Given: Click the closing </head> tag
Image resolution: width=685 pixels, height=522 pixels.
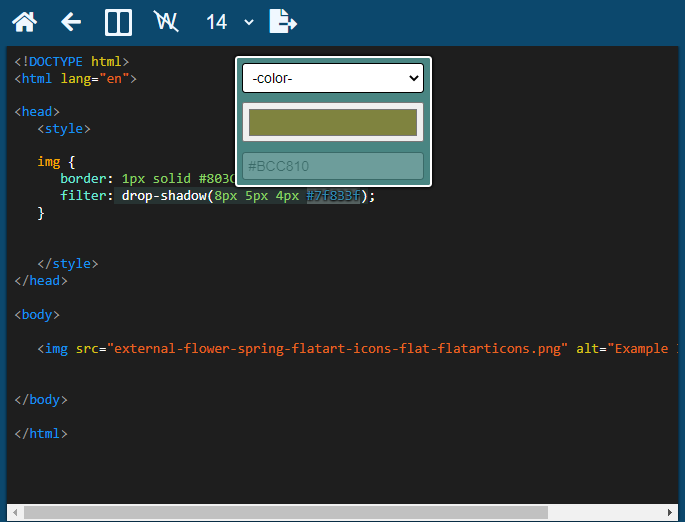Looking at the screenshot, I should click(x=41, y=281).
